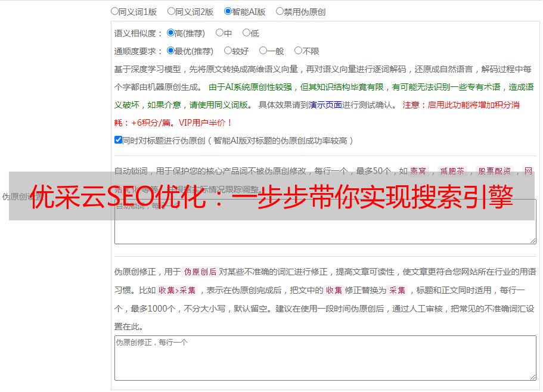Set 语义相似度 to 中
This screenshot has height=392, width=543.
click(x=219, y=33)
